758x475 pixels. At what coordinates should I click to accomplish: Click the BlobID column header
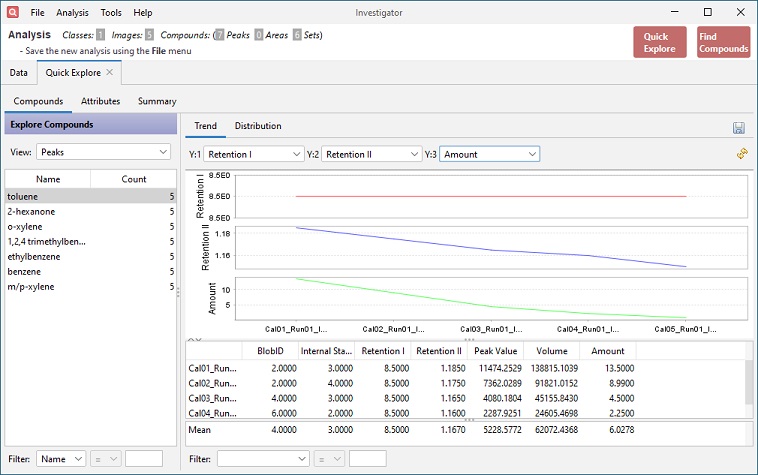point(270,351)
